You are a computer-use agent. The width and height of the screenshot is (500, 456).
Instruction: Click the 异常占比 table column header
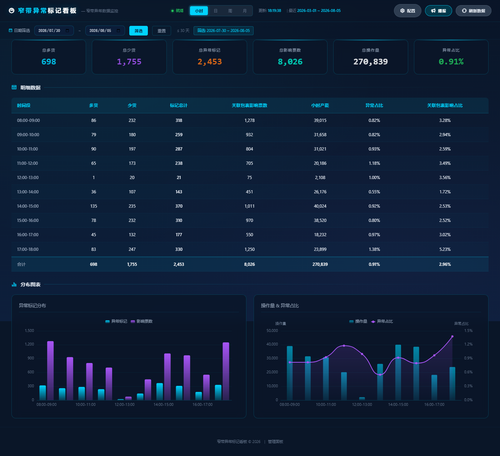pyautogui.click(x=374, y=105)
